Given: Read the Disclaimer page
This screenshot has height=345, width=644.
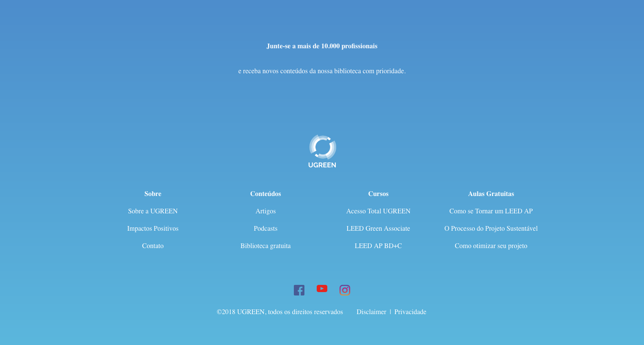Looking at the screenshot, I should point(371,312).
